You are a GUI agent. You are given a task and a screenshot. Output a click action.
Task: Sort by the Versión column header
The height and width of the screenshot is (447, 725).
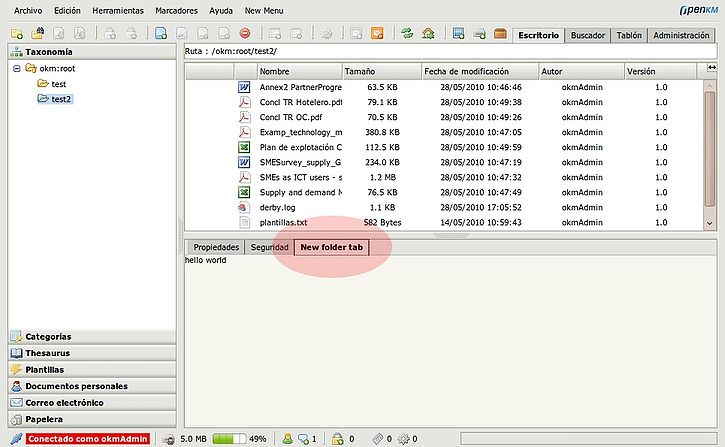[660, 71]
